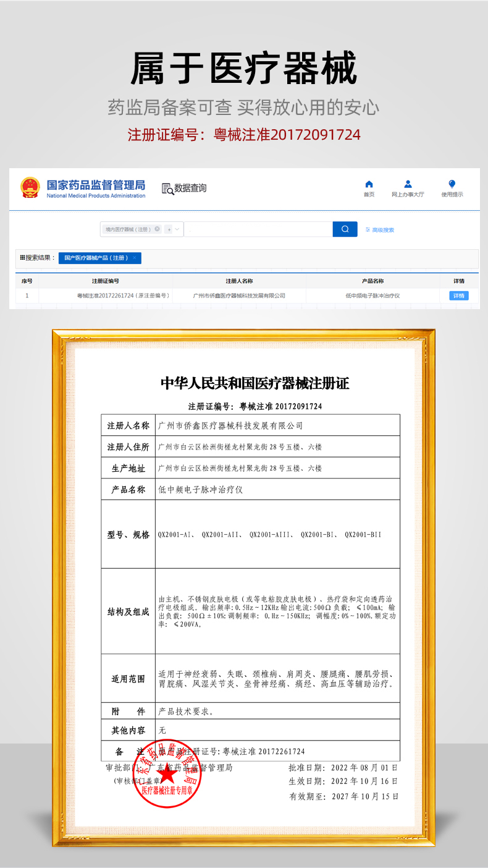Screen dimensions: 488x868
Task: Close the 国产医疗器械产品(注册) result tab
Action: 135,258
